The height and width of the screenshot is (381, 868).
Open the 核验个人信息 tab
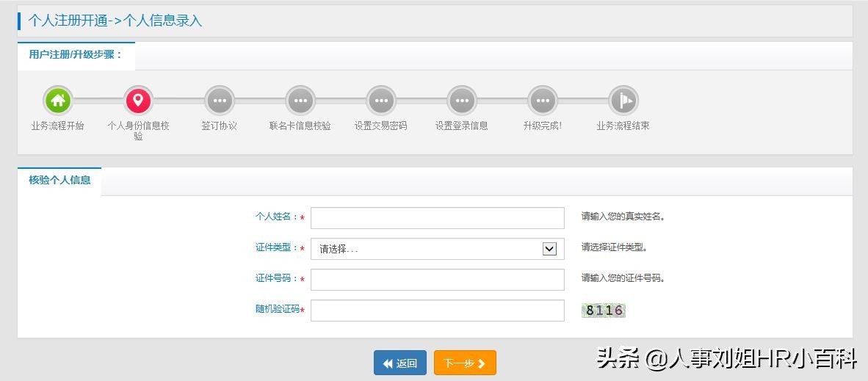(59, 181)
